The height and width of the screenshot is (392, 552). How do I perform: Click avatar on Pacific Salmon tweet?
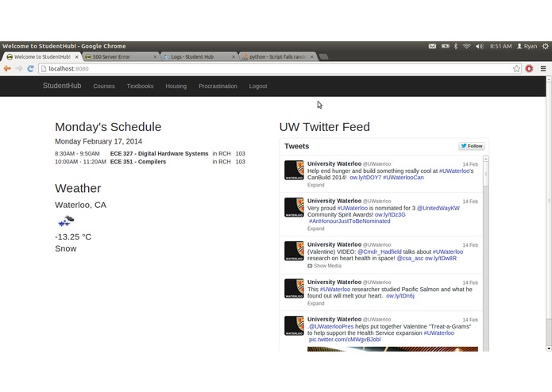point(294,289)
